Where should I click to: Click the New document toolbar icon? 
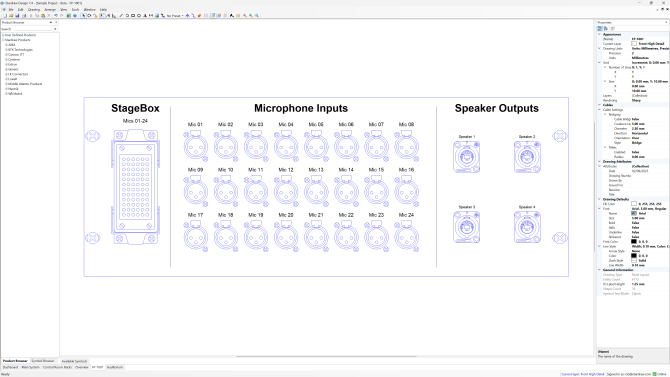(x=5, y=15)
